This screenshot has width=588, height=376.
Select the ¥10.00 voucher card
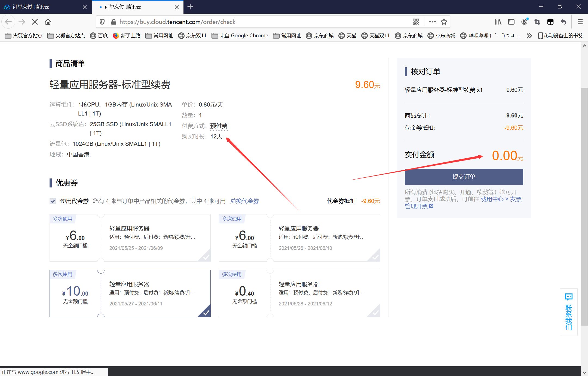pos(130,293)
